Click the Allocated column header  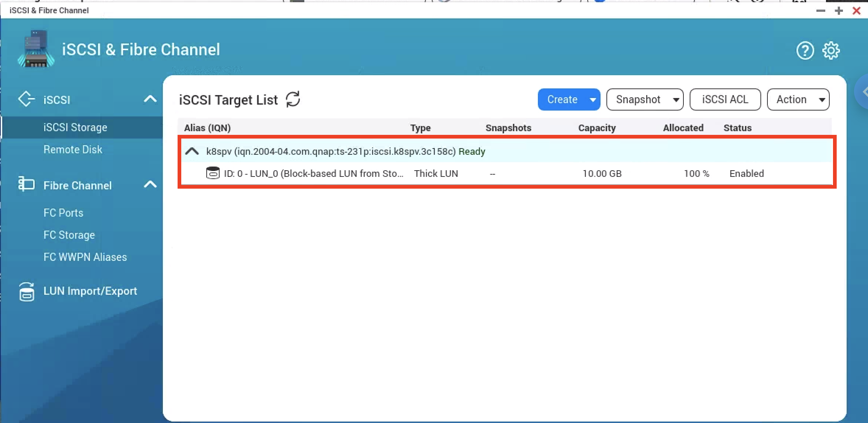[683, 128]
